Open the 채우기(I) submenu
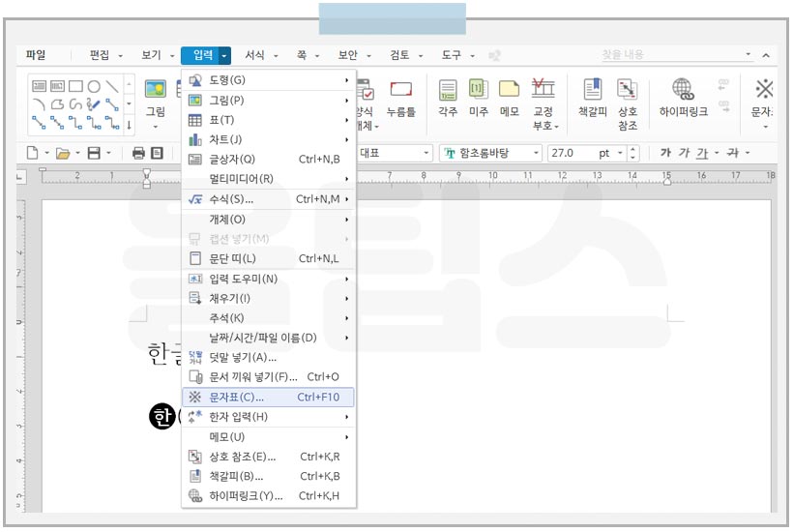Image resolution: width=793 pixels, height=532 pixels. pos(268,298)
